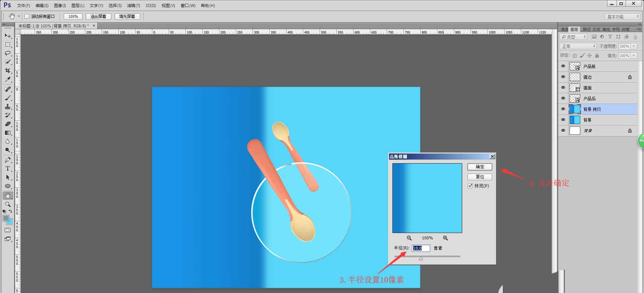Image resolution: width=644 pixels, height=293 pixels.
Task: Toggle the 预览(P) checkbox
Action: [470, 186]
